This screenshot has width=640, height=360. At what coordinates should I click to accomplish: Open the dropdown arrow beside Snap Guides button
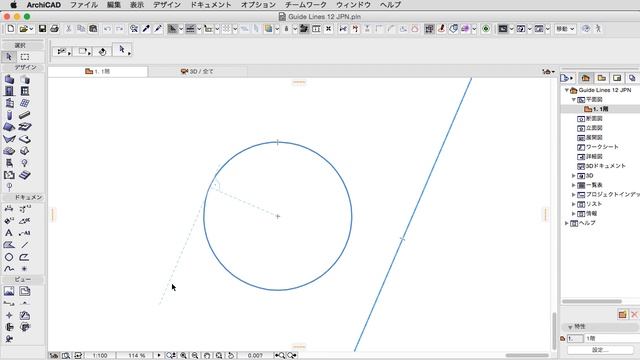click(x=199, y=29)
